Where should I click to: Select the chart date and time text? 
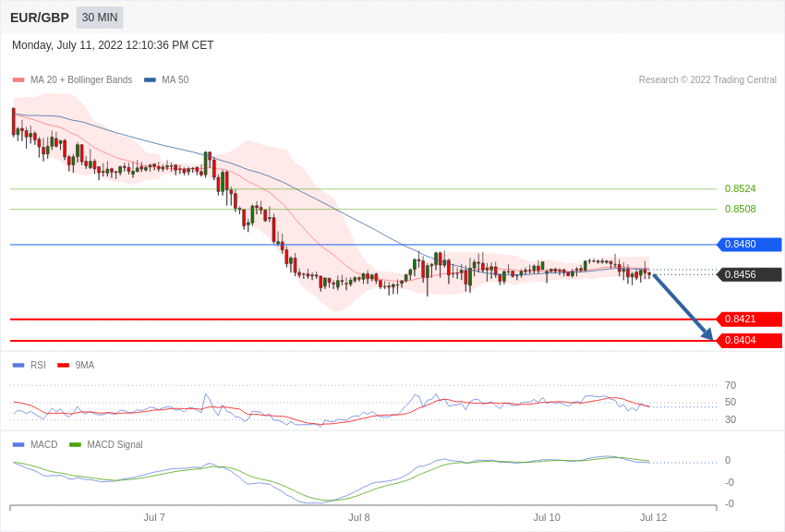[x=113, y=45]
